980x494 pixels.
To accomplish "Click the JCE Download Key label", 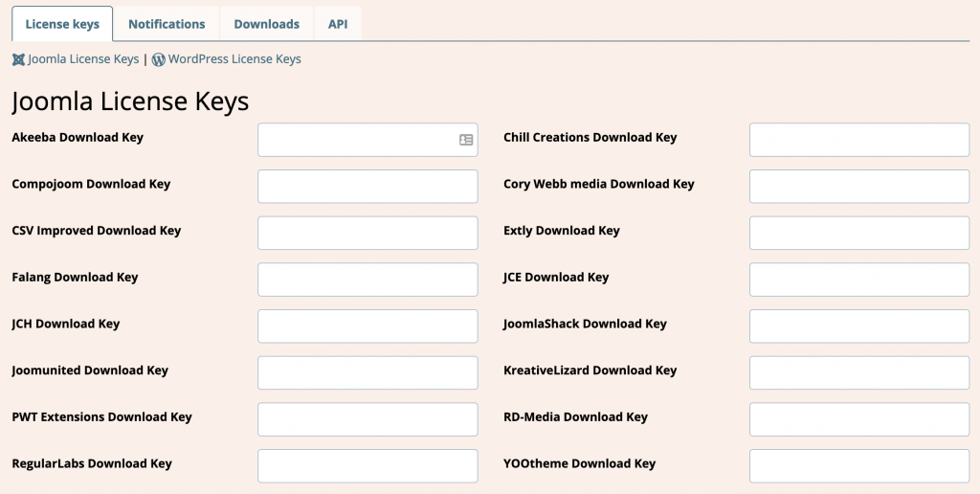I will coord(556,277).
